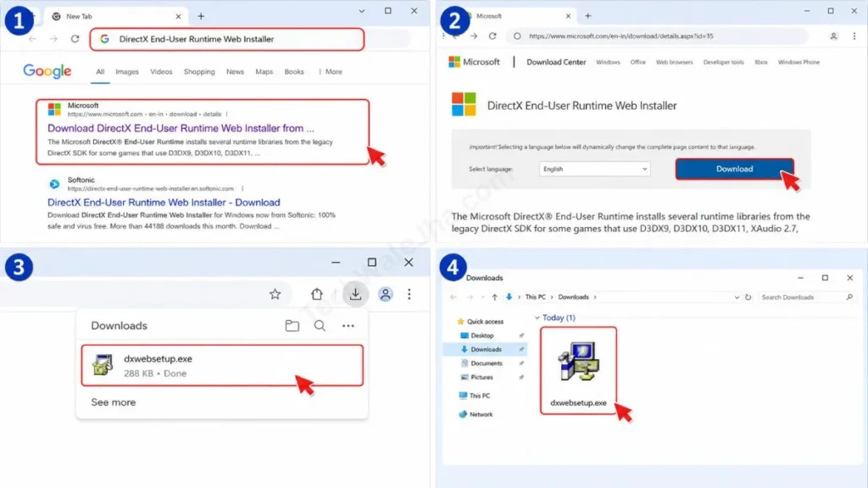Expand the English language dropdown
The image size is (868, 488).
(x=594, y=169)
